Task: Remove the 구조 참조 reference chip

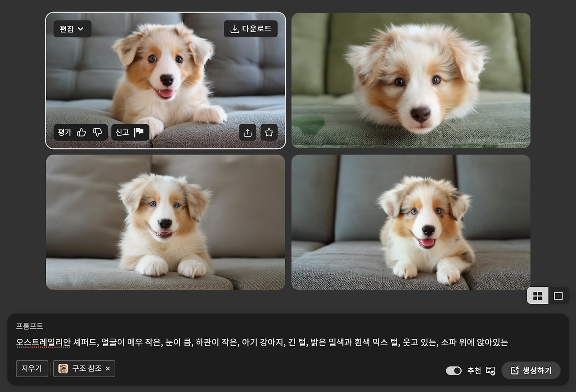Action: tap(107, 368)
